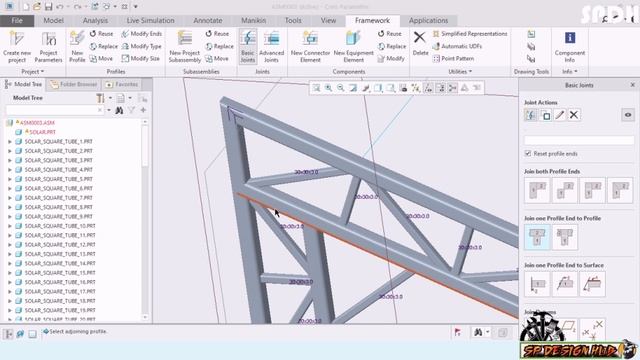
Task: Switch to the Model tab
Action: (53, 20)
